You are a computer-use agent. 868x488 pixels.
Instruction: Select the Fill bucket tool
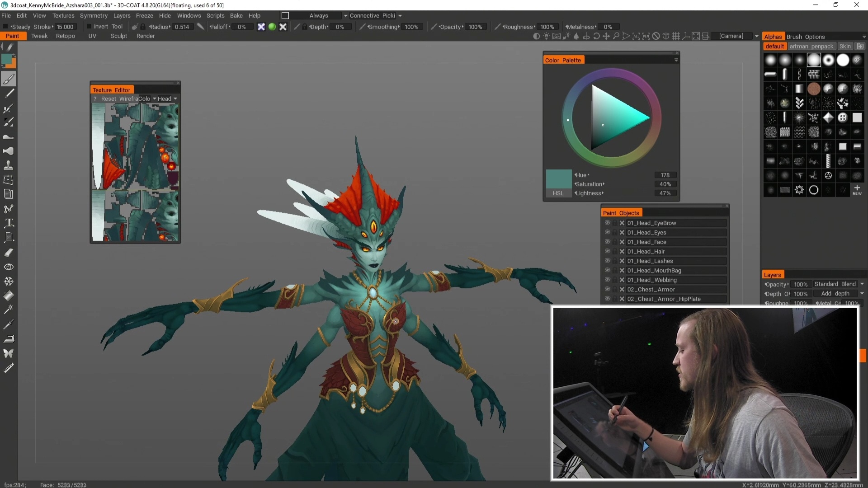tap(9, 296)
